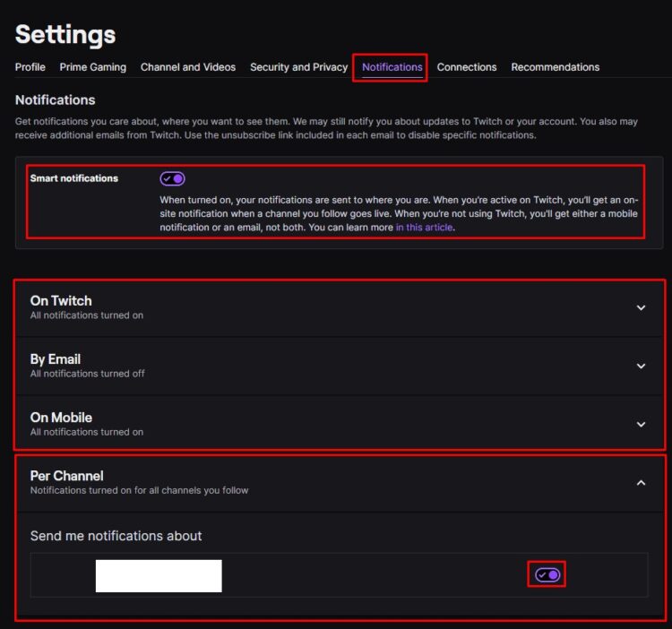Image resolution: width=672 pixels, height=629 pixels.
Task: Switch to the Recommendations tab
Action: [555, 67]
